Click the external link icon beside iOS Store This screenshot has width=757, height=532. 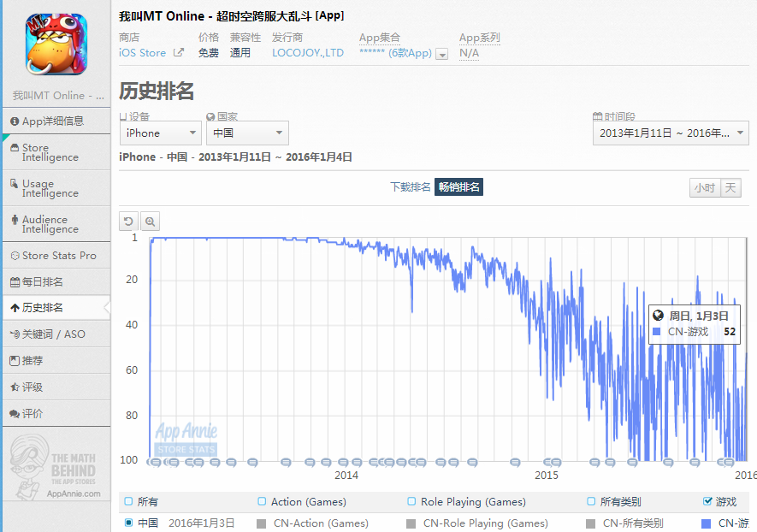tap(179, 52)
